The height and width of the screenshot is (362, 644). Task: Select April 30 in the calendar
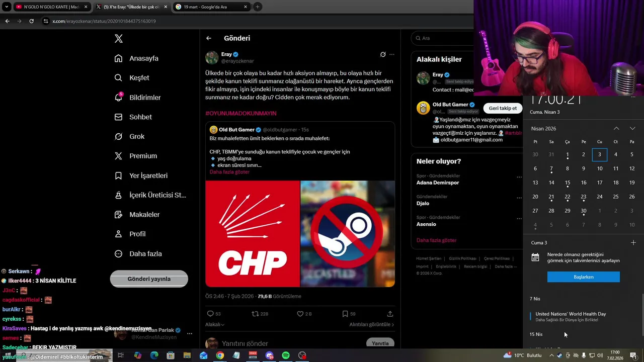click(584, 211)
